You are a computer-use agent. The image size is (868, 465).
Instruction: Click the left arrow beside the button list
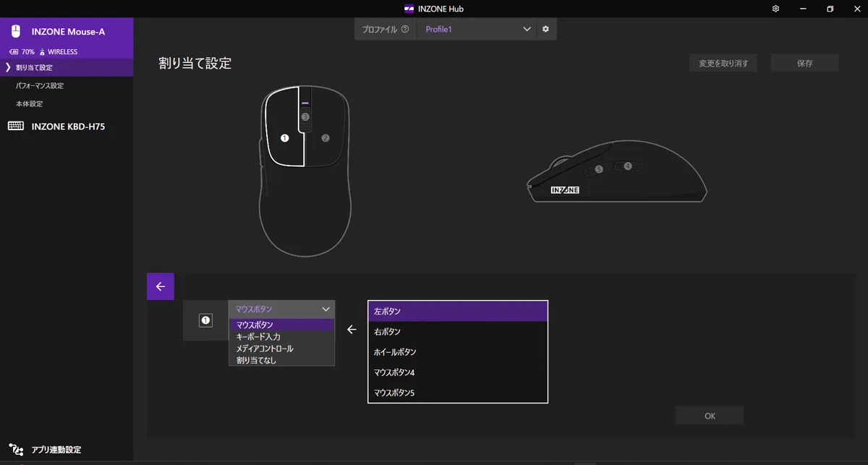352,330
